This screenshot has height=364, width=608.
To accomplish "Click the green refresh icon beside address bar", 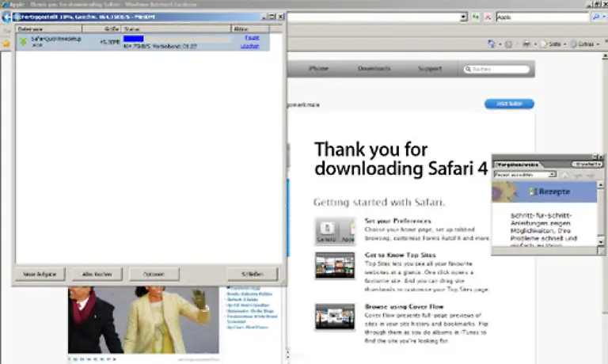I will pyautogui.click(x=475, y=17).
